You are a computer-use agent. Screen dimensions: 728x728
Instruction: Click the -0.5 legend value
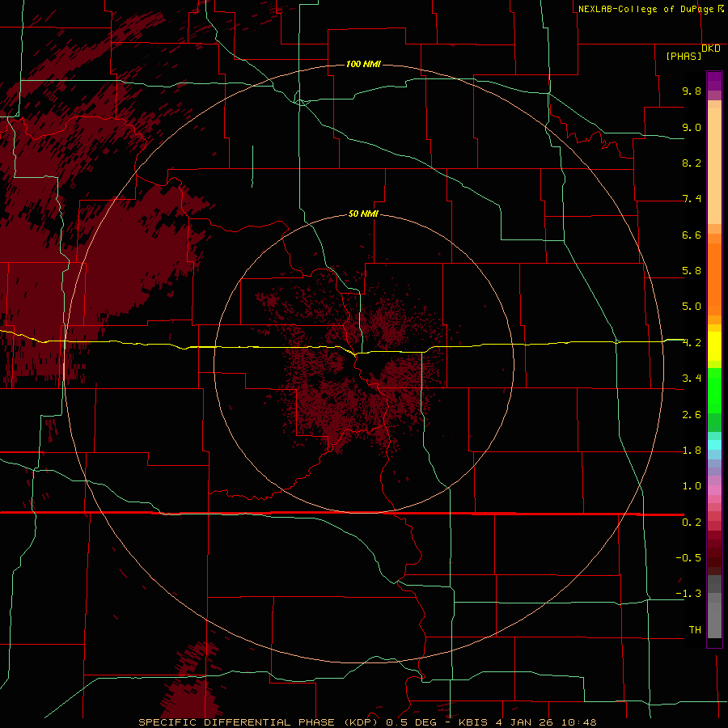(x=688, y=558)
